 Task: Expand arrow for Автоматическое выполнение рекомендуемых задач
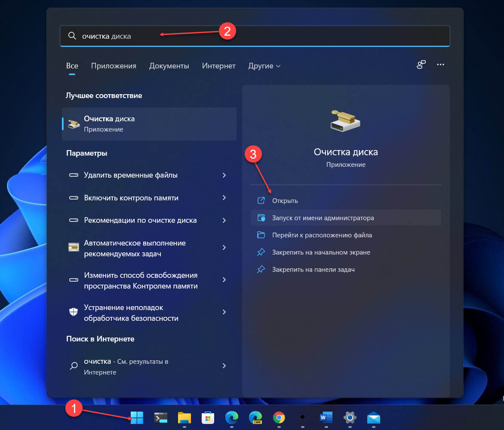coord(224,247)
